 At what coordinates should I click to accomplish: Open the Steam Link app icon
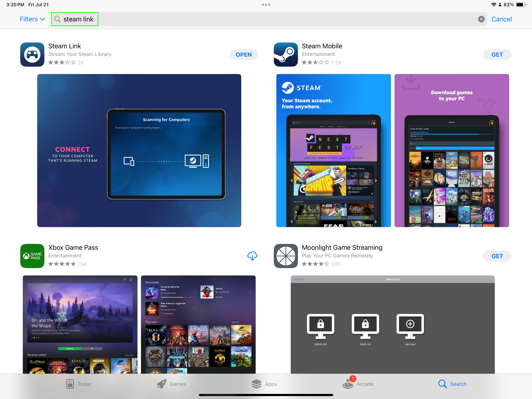(x=32, y=54)
